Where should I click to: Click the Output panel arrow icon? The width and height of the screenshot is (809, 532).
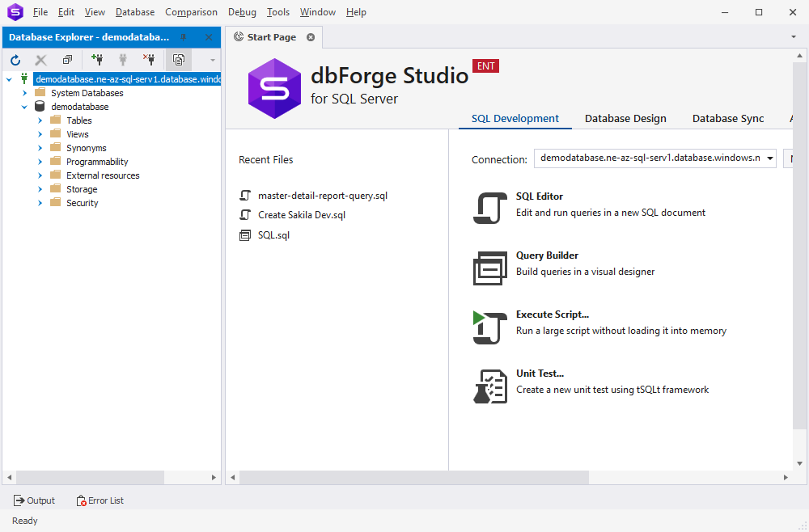pyautogui.click(x=19, y=500)
